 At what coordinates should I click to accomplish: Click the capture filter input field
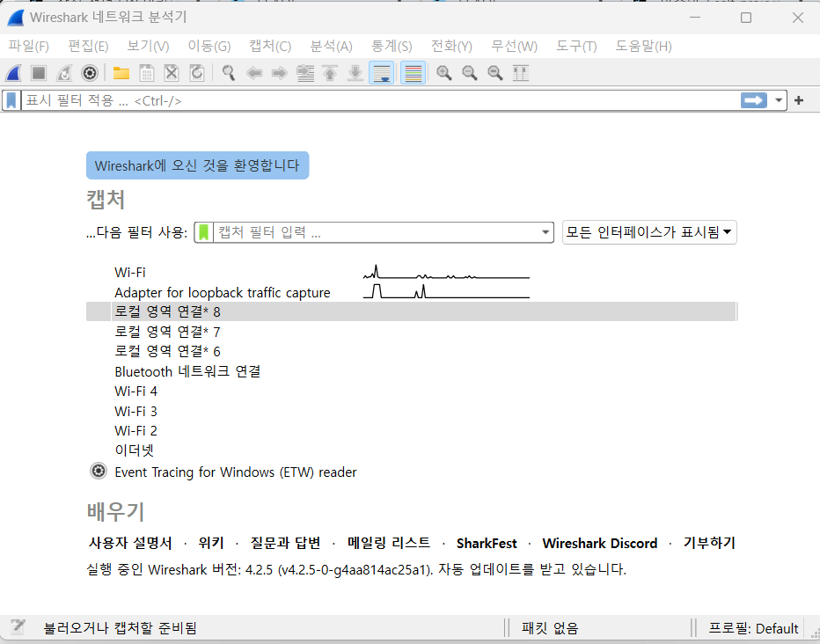click(x=376, y=232)
